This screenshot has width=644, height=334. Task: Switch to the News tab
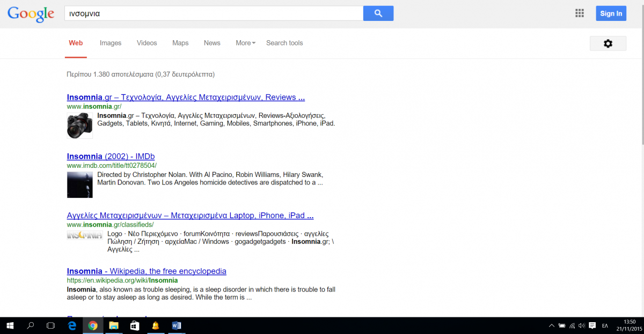tap(212, 43)
